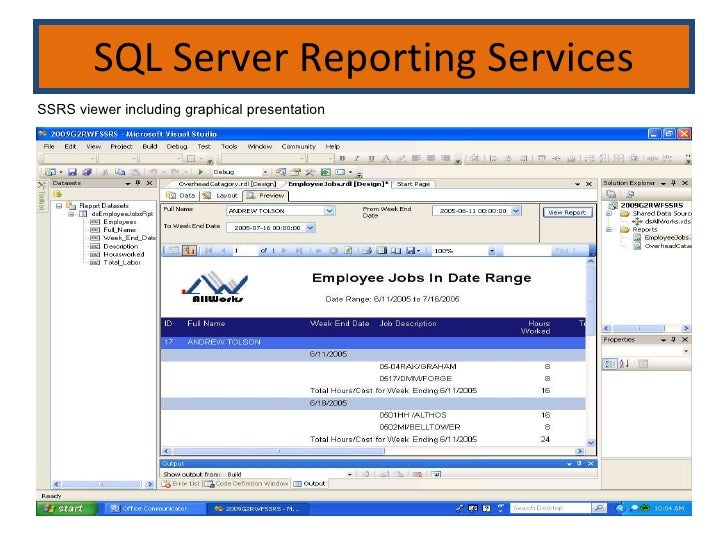Click the Error List tab
The image size is (728, 546).
coord(181,484)
